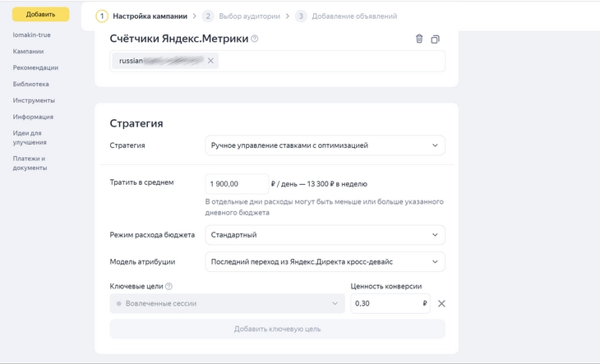The height and width of the screenshot is (364, 600).
Task: Remove the russian counter tag
Action: (210, 61)
